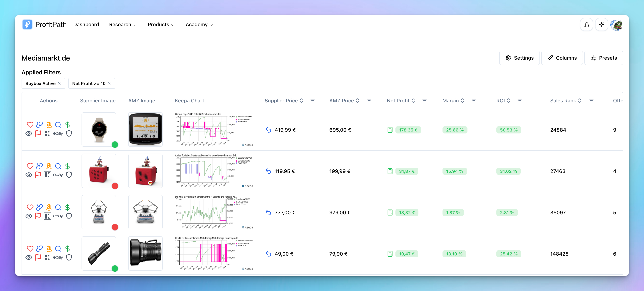
Task: Click shield alert icon in DJI row
Action: [69, 216]
